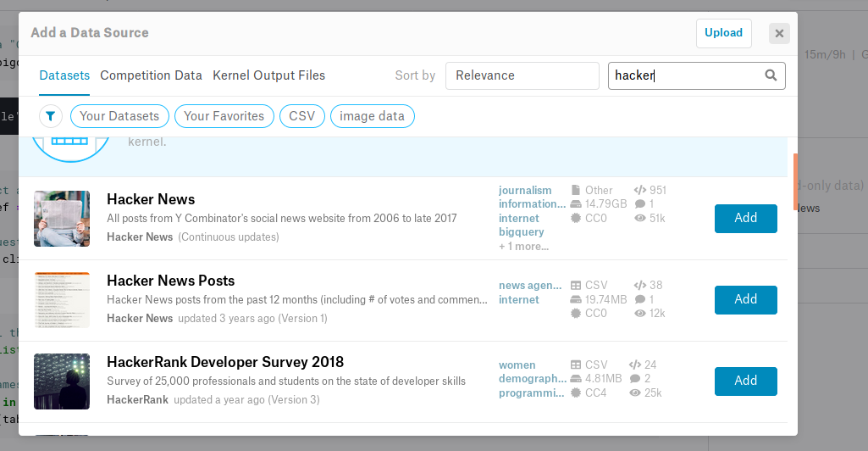Click the Hacker News owner under Hacker News Posts

tap(140, 319)
